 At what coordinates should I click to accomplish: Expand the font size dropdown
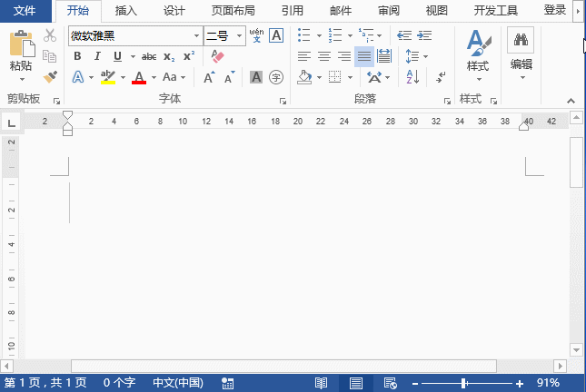(x=240, y=35)
